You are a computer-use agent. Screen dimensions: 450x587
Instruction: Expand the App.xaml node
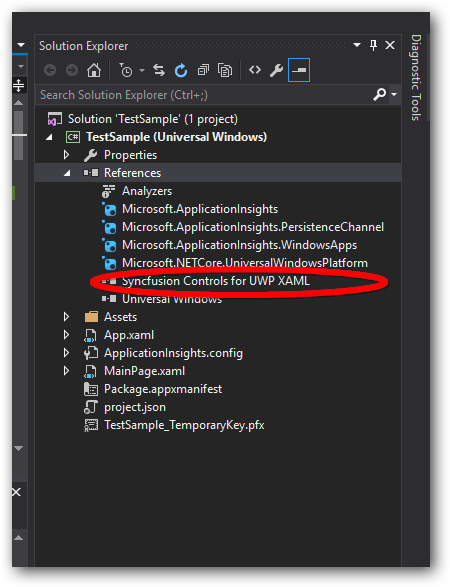pos(66,335)
